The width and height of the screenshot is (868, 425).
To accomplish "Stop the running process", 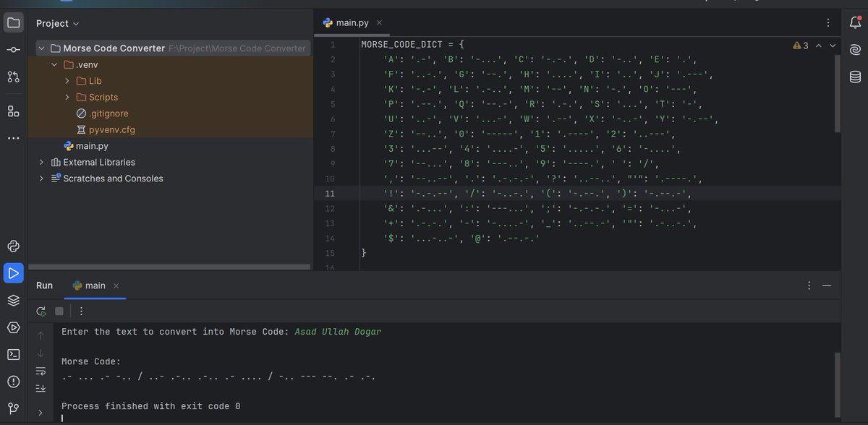I will (x=59, y=312).
